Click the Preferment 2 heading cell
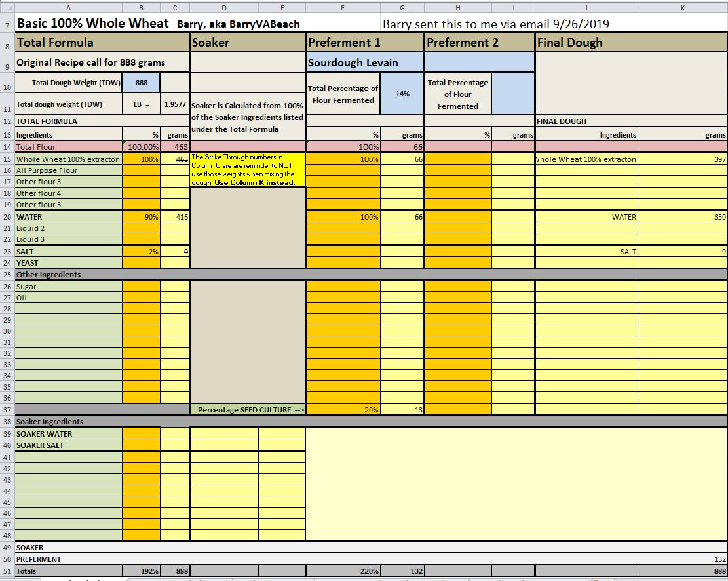The image size is (728, 581). (479, 43)
